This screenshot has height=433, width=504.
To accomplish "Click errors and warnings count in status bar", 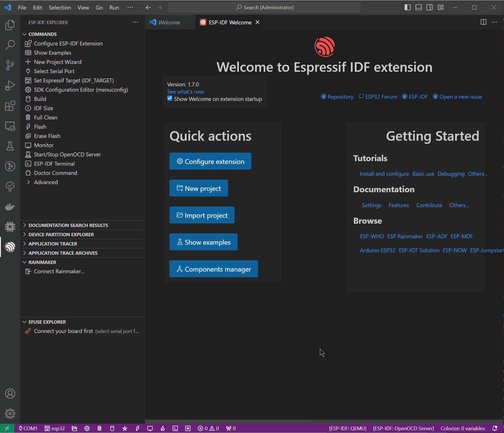I will point(208,428).
